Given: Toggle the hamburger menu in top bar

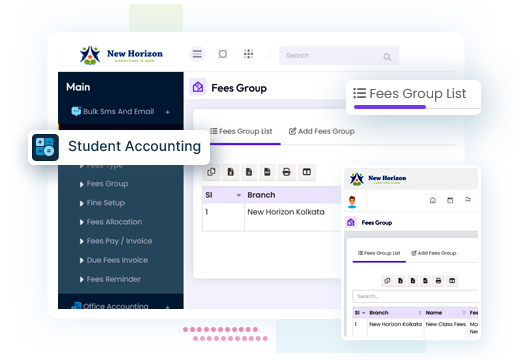Looking at the screenshot, I should click(x=197, y=54).
